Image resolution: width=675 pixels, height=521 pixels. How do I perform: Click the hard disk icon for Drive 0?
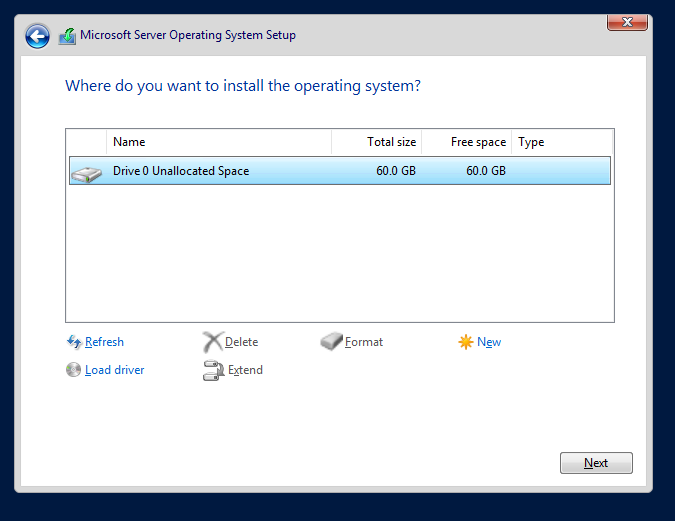point(86,172)
